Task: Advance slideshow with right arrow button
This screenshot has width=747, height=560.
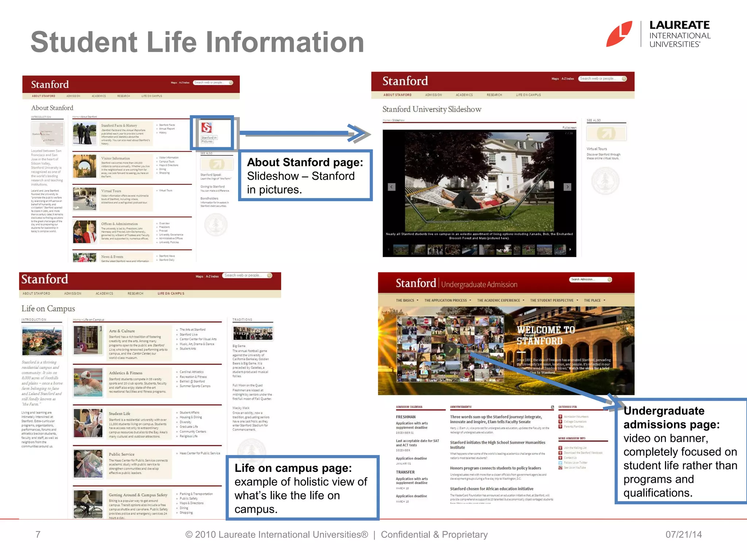Action: coord(567,187)
